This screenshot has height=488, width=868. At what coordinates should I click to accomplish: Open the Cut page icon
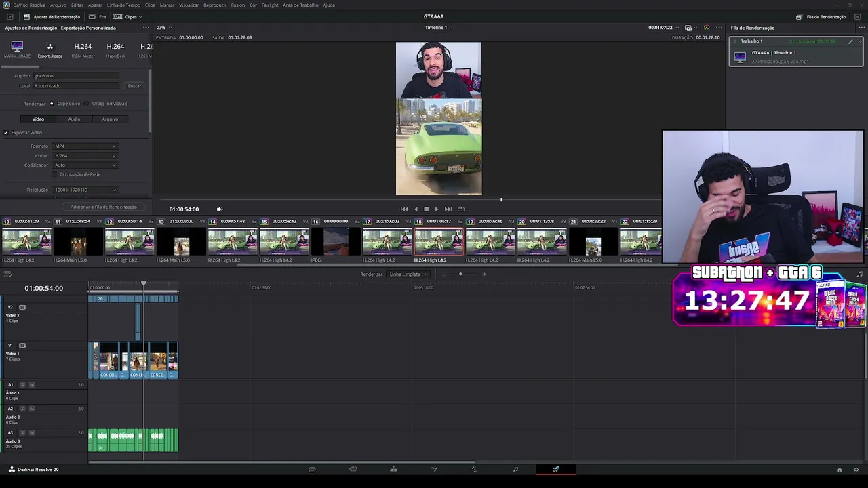[353, 469]
